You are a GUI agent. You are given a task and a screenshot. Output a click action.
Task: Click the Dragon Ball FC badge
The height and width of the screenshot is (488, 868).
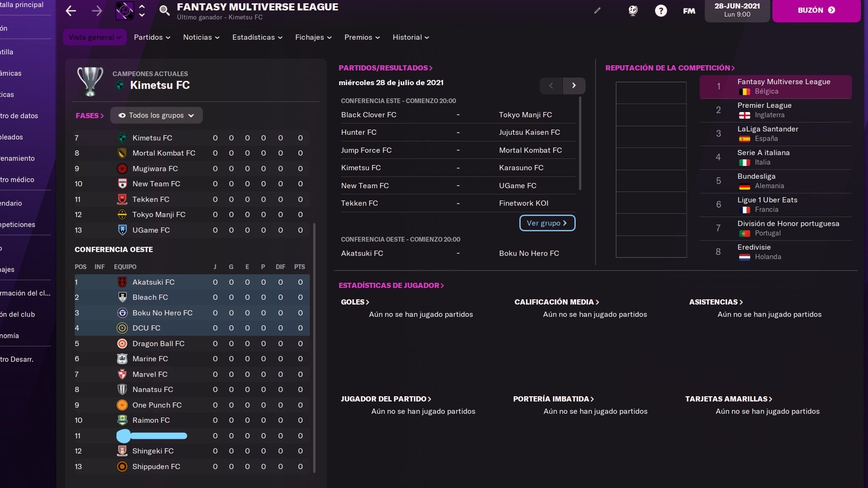click(122, 344)
